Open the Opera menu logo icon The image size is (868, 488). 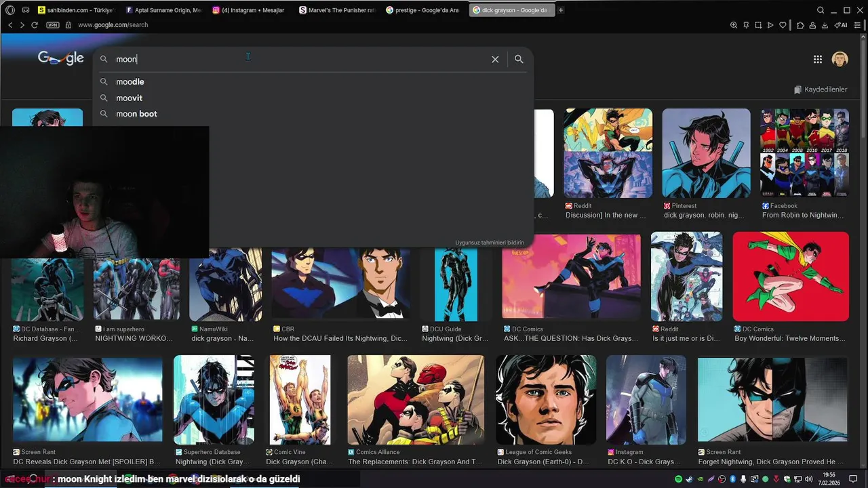pos(10,10)
